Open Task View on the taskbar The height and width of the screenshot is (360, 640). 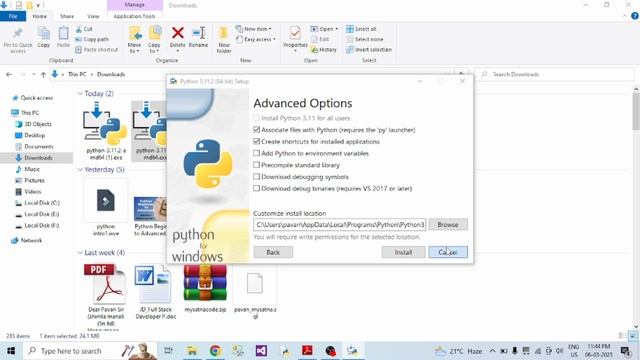tap(168, 351)
